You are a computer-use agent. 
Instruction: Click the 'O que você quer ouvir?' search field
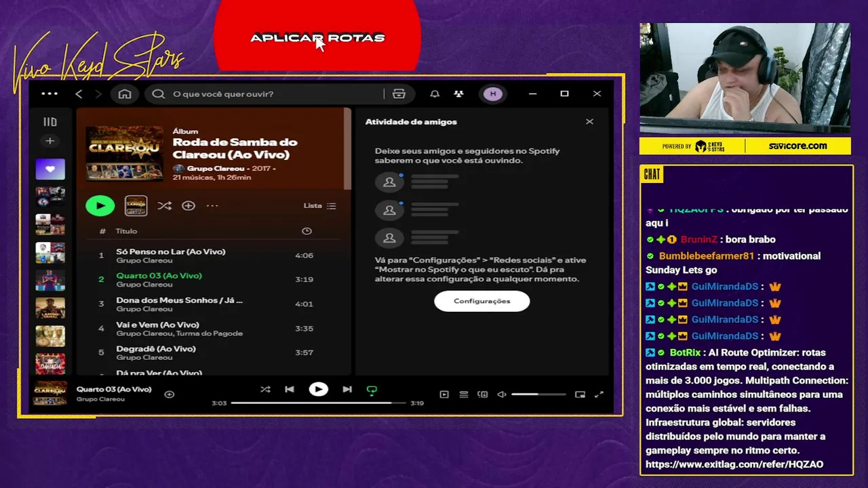(x=264, y=94)
